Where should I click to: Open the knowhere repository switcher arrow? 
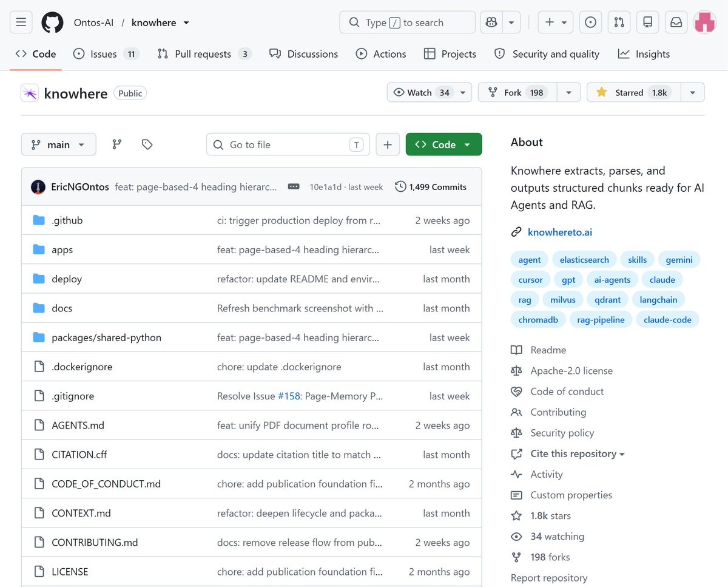186,22
